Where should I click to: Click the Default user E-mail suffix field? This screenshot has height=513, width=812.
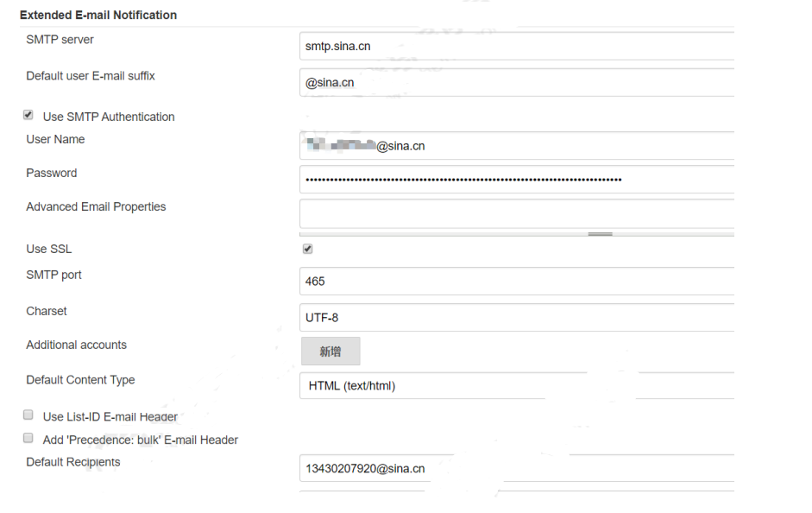click(517, 82)
